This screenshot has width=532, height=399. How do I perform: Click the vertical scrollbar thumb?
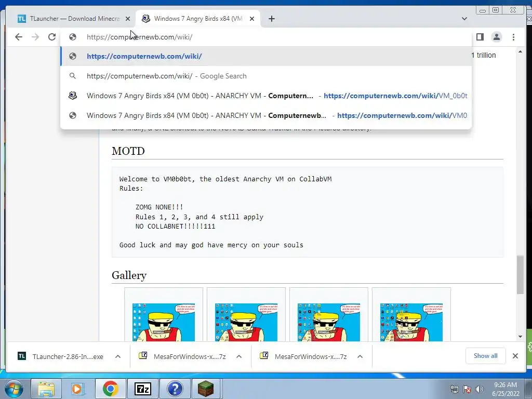pyautogui.click(x=520, y=275)
